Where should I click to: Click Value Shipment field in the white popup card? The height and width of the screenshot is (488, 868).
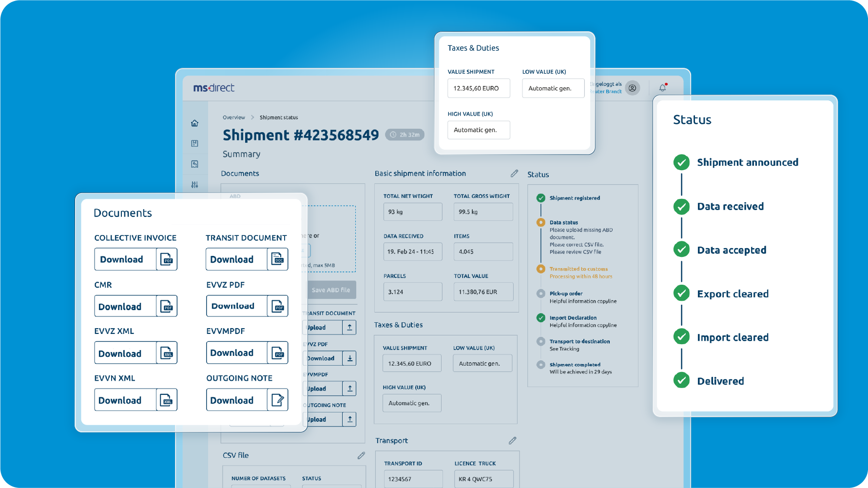pos(479,88)
